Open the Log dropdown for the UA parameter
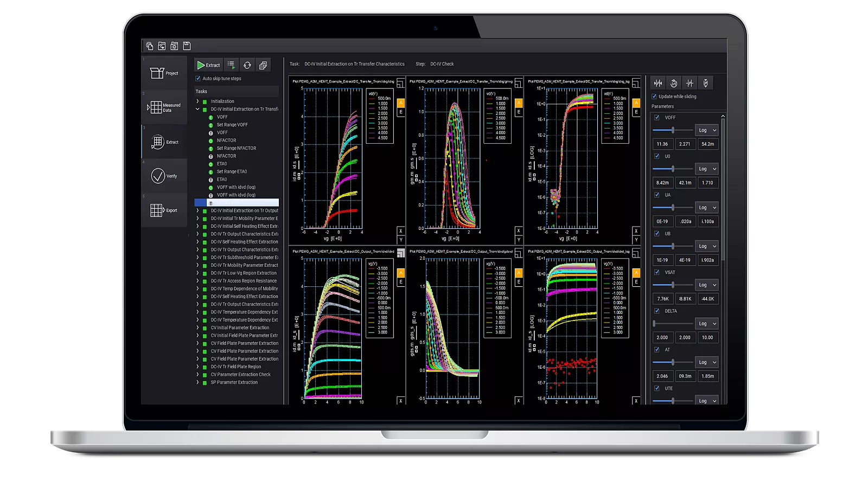The height and width of the screenshot is (488, 868). (x=706, y=207)
